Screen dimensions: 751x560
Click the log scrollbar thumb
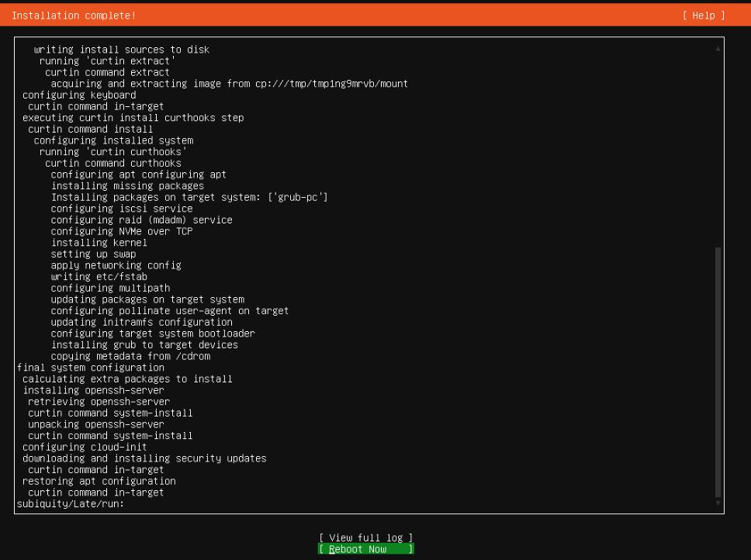tap(718, 372)
